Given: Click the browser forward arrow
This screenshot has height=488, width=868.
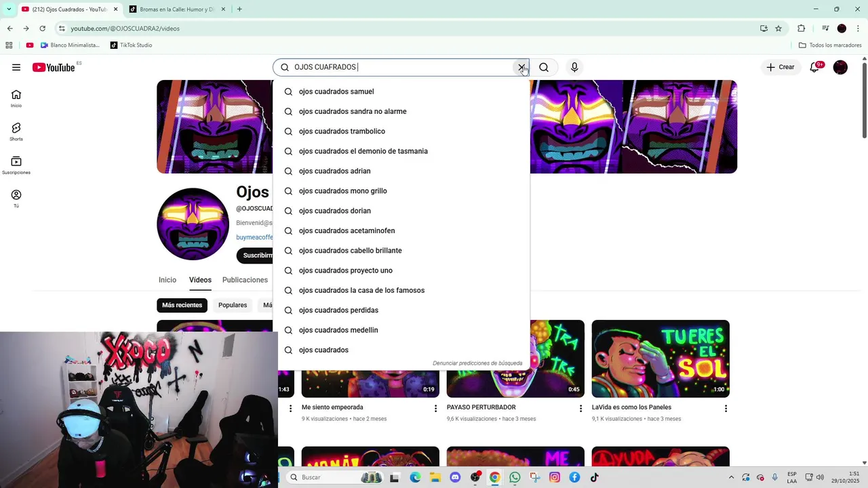Looking at the screenshot, I should tap(26, 28).
